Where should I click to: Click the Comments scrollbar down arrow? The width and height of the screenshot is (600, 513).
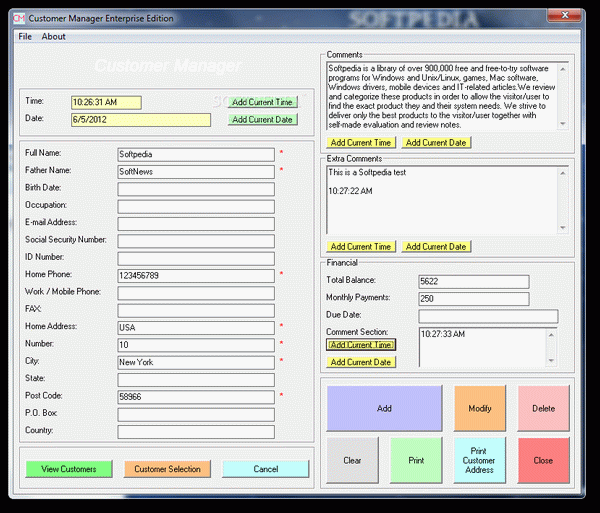point(562,124)
